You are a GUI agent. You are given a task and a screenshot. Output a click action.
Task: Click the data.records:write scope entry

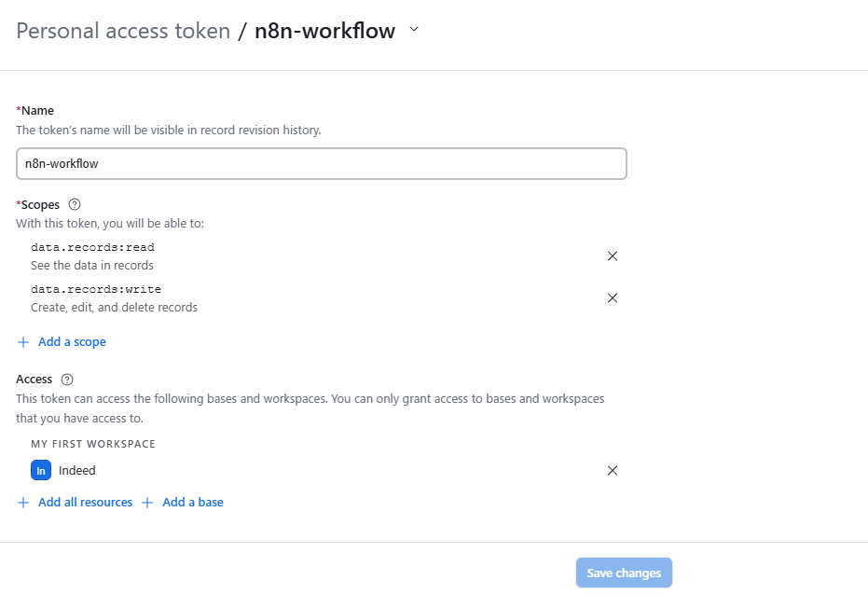[x=95, y=290]
